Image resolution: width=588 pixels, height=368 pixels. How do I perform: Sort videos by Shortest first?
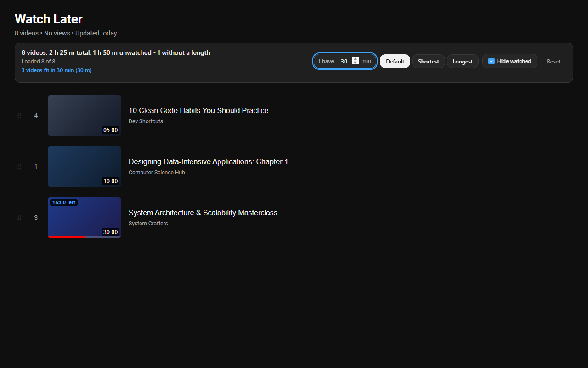(429, 61)
